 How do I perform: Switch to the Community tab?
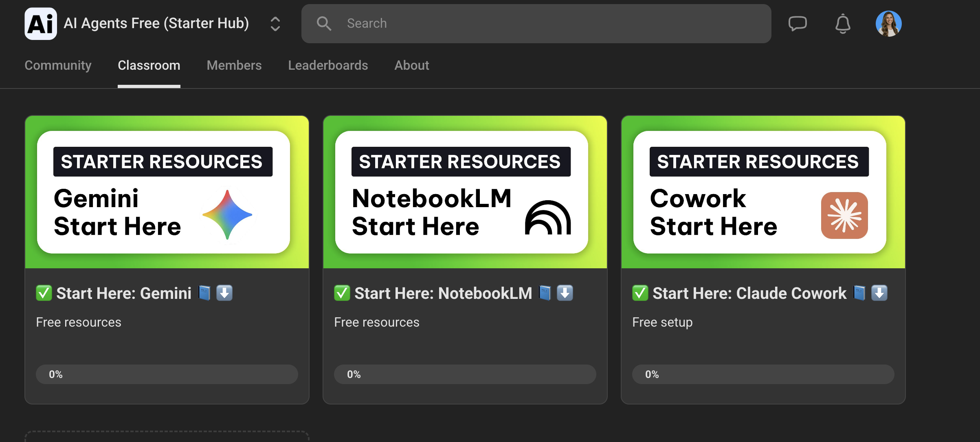[58, 65]
